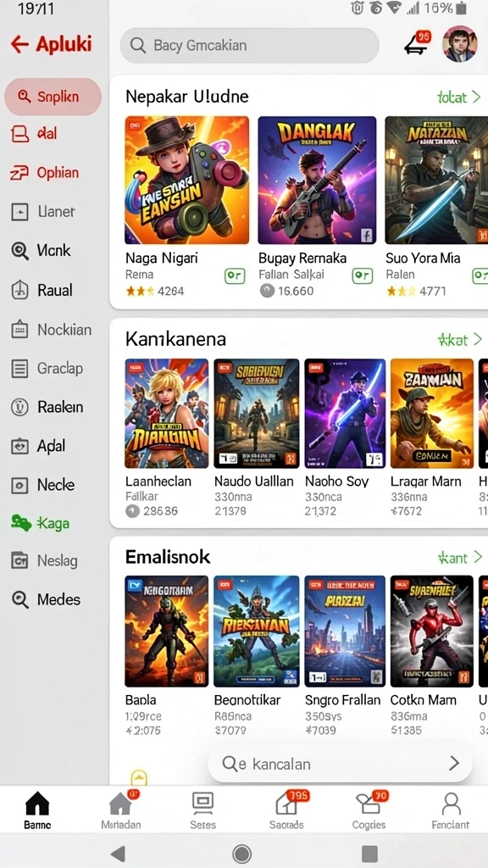Screen dimensions: 488x868
Task: Click the Bupay Rernaka title text
Action: tap(302, 258)
